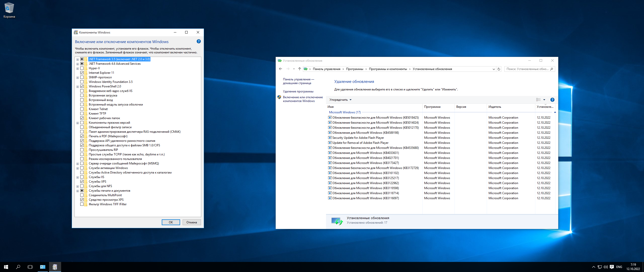
Task: Toggle the Службы XPS checkbox
Action: pos(82,182)
